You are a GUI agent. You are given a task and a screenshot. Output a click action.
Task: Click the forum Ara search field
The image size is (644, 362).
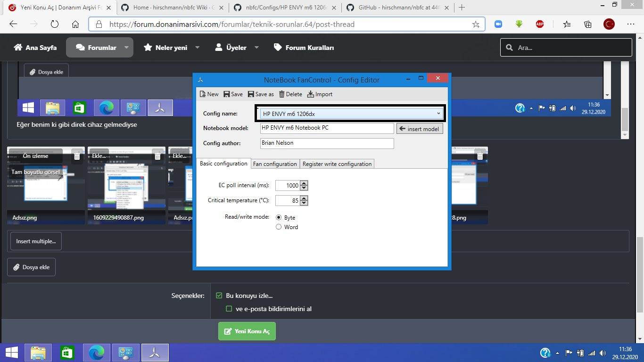tap(566, 48)
